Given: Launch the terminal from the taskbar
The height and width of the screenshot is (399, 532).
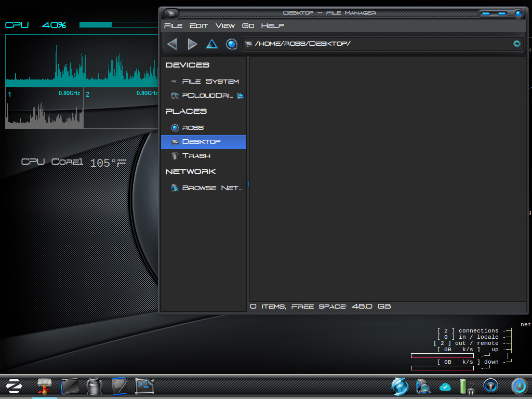Looking at the screenshot, I should coord(144,386).
